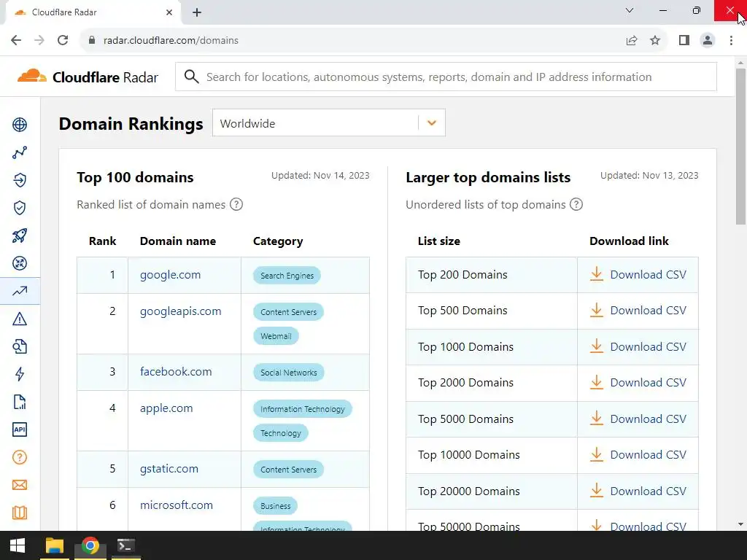747x560 pixels.
Task: Download CSV for Top 1000 Domains
Action: [638, 346]
